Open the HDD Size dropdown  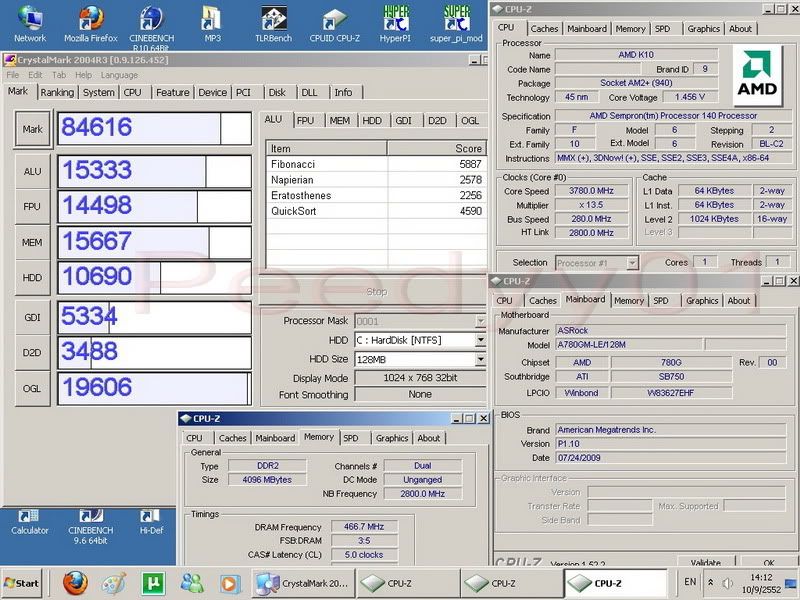click(x=480, y=359)
